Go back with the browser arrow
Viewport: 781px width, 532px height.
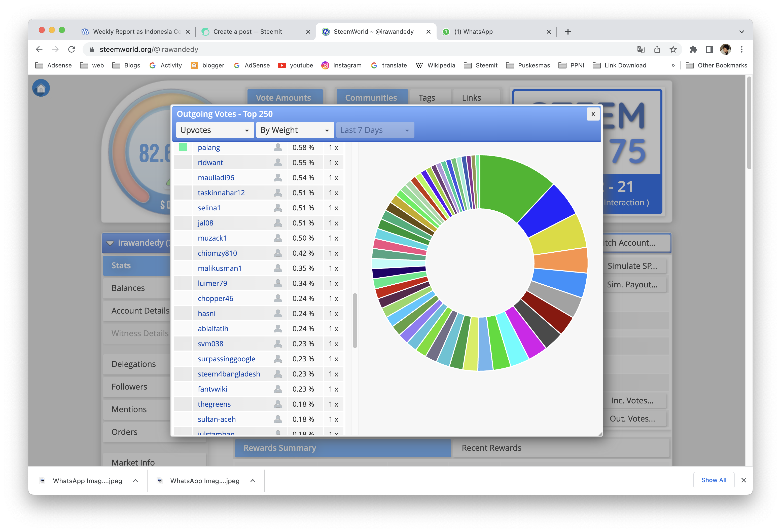point(39,49)
